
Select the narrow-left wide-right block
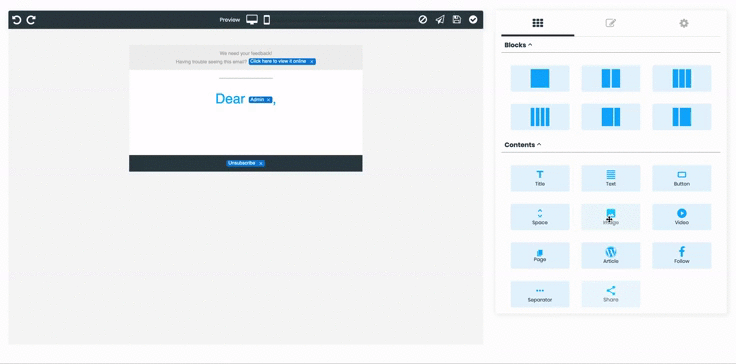click(682, 117)
